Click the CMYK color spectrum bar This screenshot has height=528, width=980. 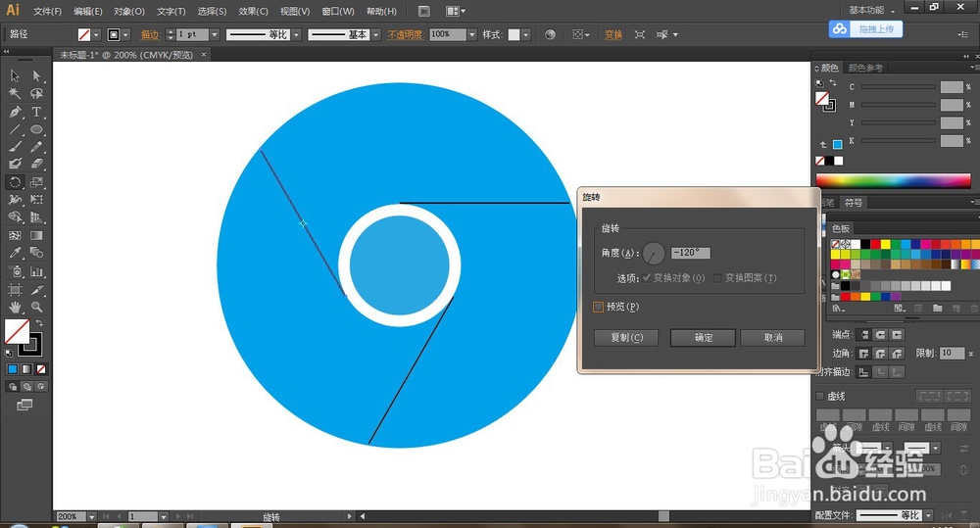tap(893, 180)
